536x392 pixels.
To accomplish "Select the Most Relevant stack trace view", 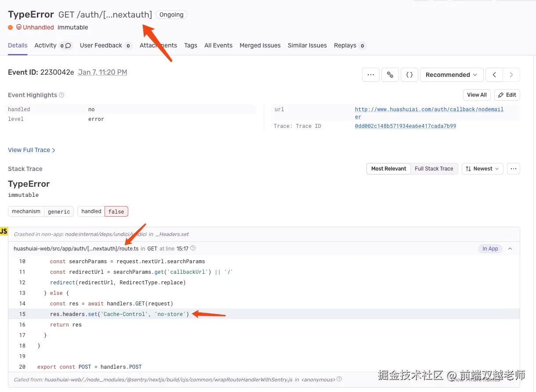I will [x=388, y=168].
